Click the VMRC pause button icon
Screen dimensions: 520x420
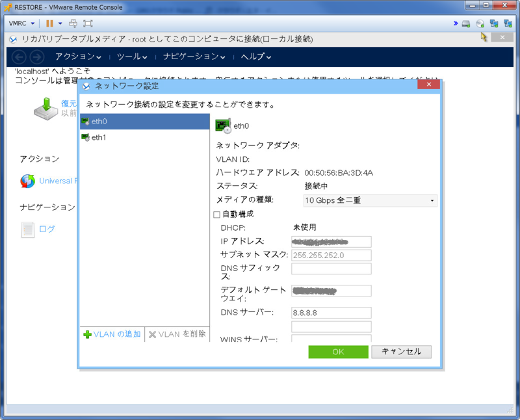point(49,23)
